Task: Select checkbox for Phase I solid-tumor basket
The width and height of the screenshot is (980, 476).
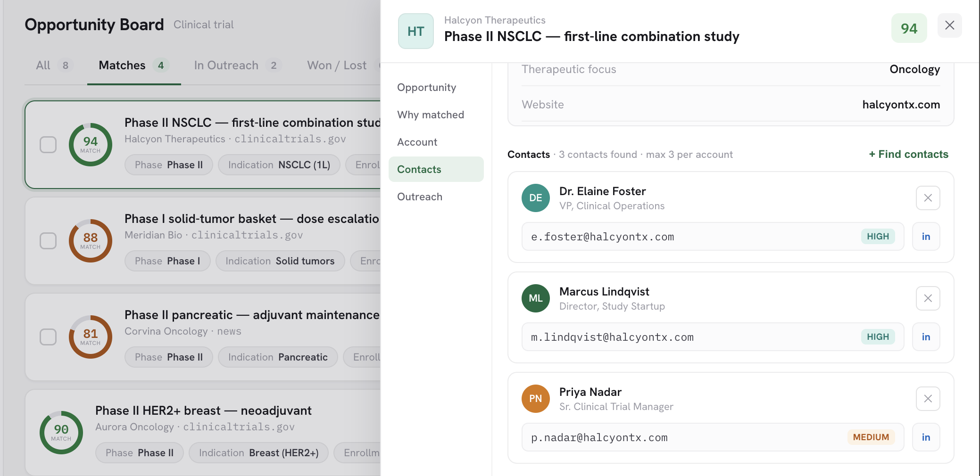Action: click(48, 241)
